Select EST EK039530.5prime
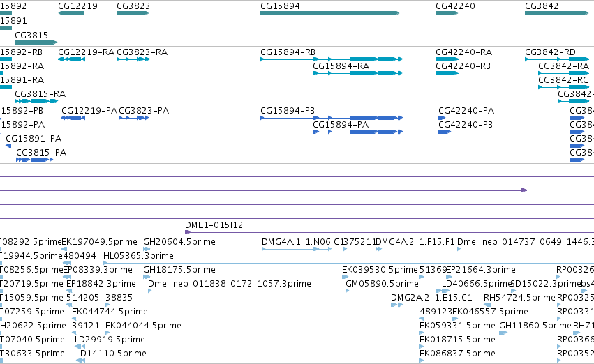594x364 pixels. pyautogui.click(x=380, y=269)
